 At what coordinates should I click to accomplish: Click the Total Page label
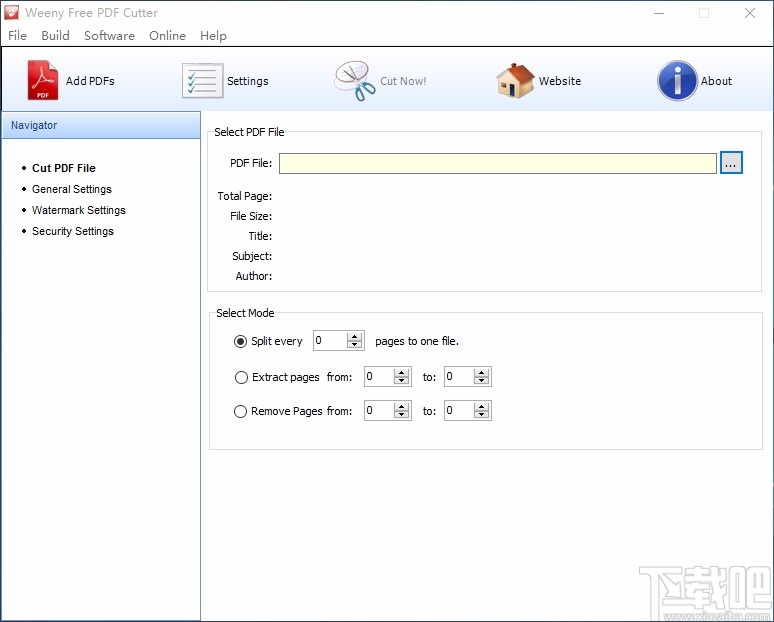point(245,196)
